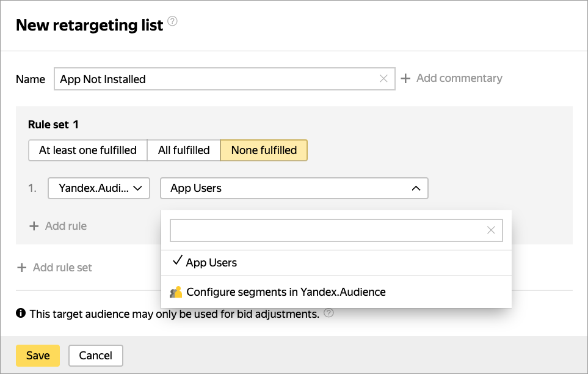Click the help icon beside the title

173,22
